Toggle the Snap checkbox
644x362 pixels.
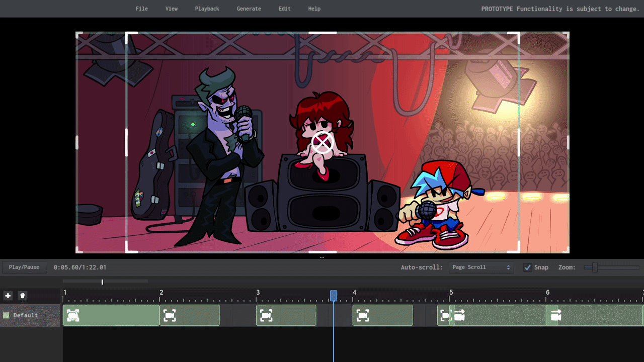pyautogui.click(x=527, y=267)
